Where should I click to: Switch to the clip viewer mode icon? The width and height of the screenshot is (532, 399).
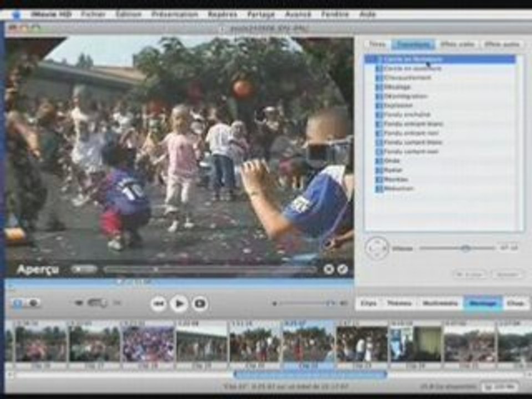[x=18, y=303]
